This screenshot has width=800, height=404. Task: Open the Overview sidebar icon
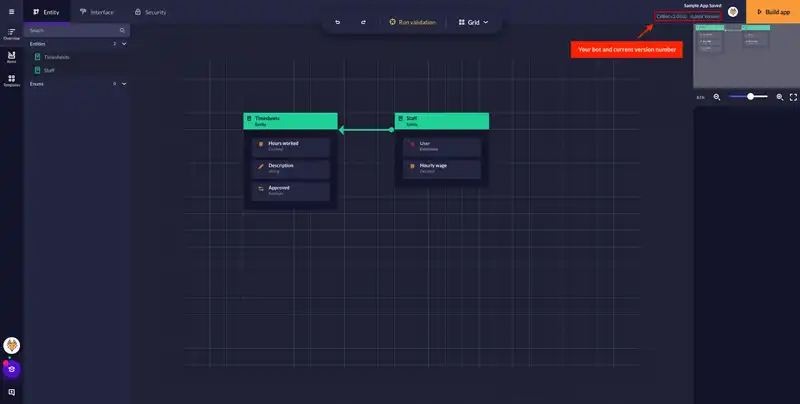[11, 35]
